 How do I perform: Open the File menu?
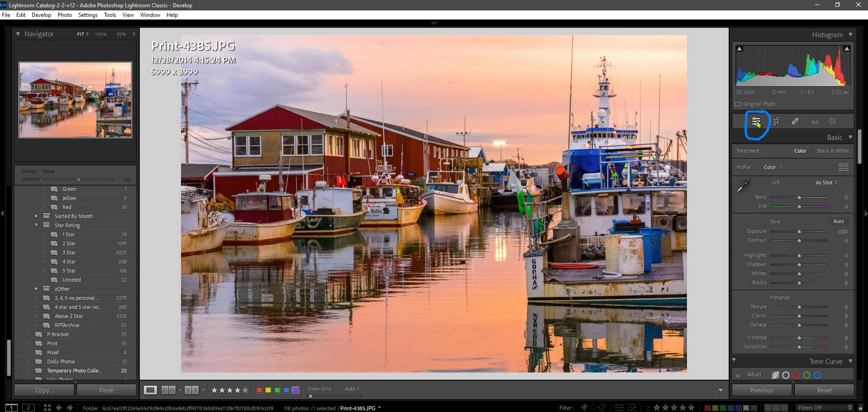pyautogui.click(x=6, y=15)
